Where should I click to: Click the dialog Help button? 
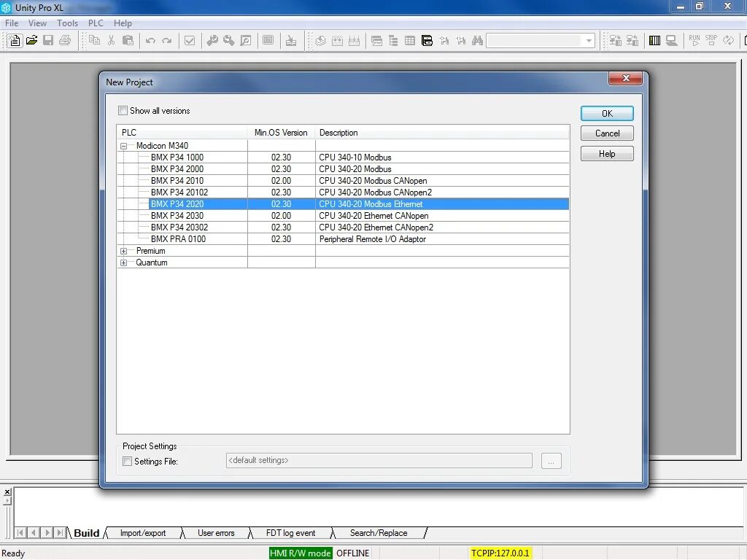(x=607, y=153)
